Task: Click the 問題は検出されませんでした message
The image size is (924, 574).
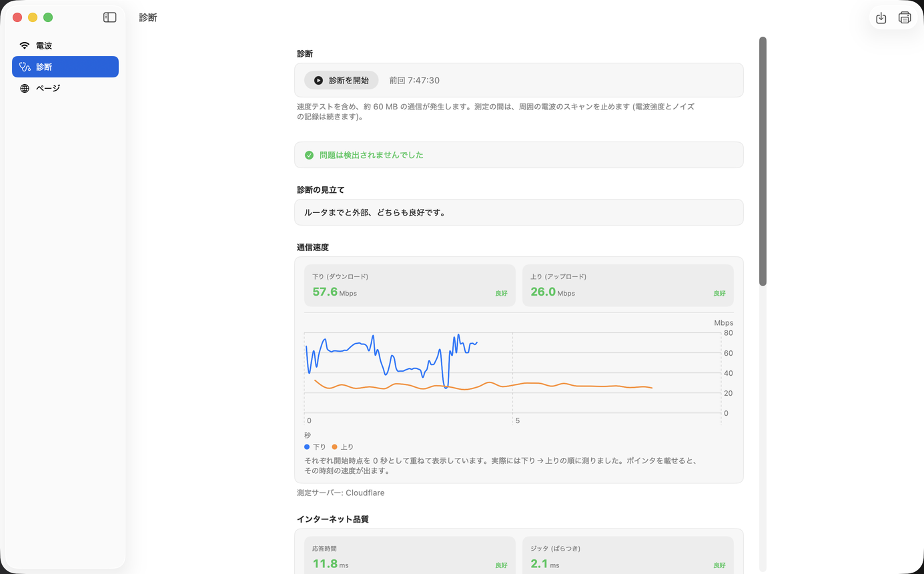Action: click(x=372, y=155)
